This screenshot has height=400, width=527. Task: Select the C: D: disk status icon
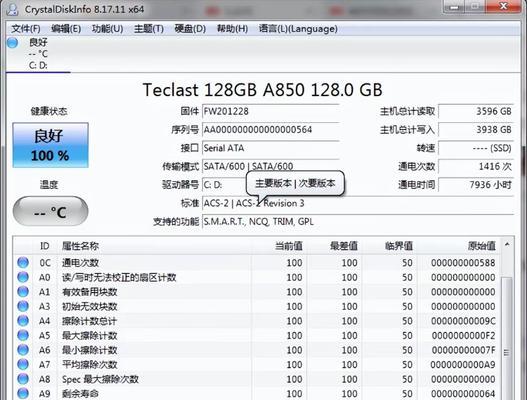(x=13, y=43)
